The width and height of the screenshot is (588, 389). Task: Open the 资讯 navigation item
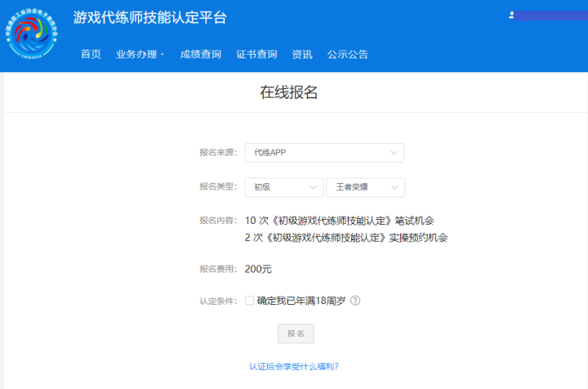click(x=302, y=55)
